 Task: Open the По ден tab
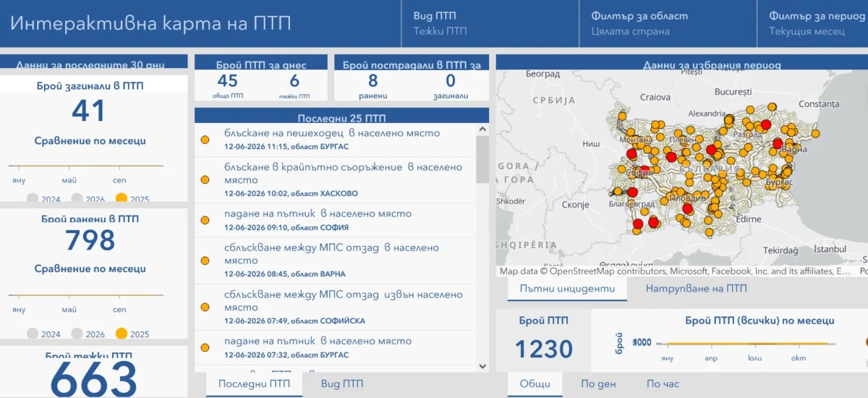(x=598, y=384)
